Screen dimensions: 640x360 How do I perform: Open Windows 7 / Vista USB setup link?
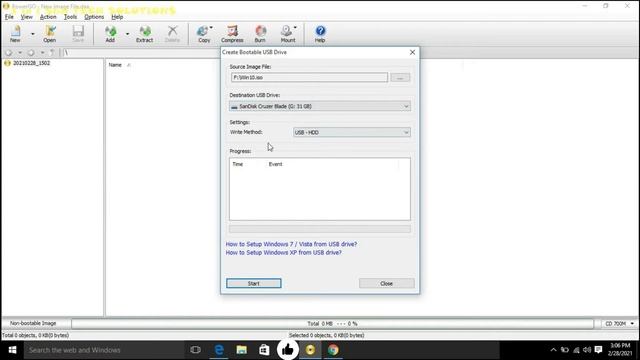(x=291, y=244)
